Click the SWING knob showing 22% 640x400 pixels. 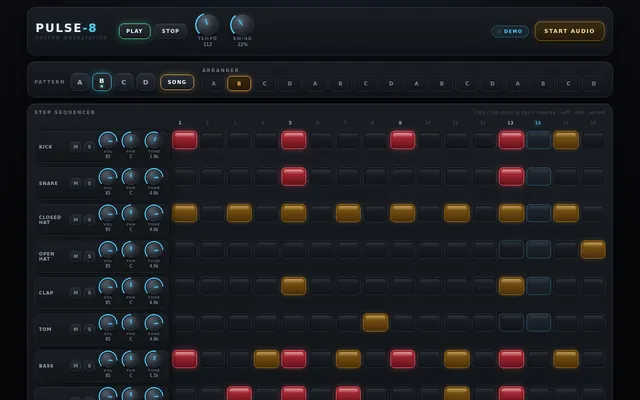(242, 25)
